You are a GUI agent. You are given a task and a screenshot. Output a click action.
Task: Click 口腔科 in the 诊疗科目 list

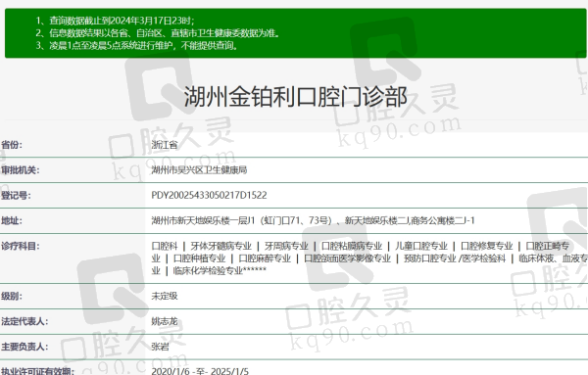165,246
